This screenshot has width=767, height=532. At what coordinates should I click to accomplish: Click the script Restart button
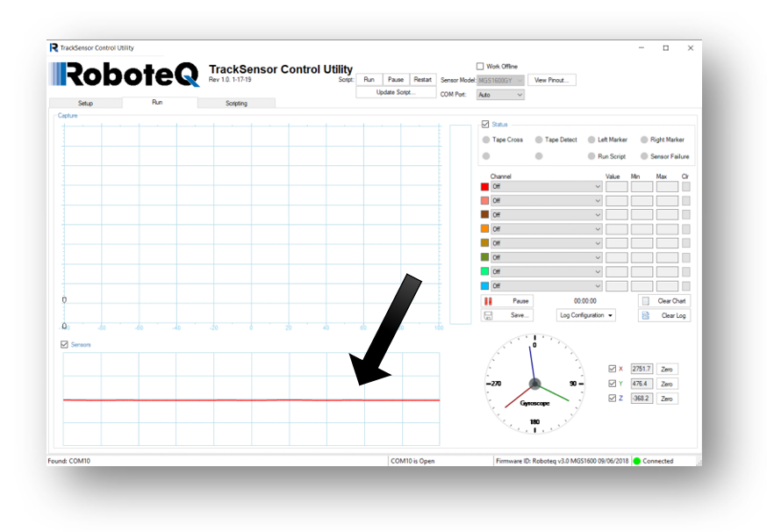(423, 79)
